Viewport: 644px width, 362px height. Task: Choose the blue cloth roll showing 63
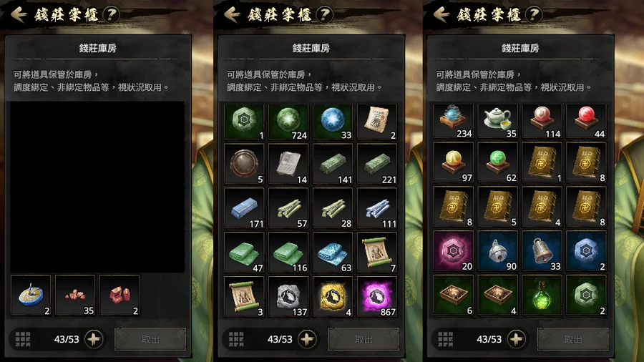tap(333, 253)
